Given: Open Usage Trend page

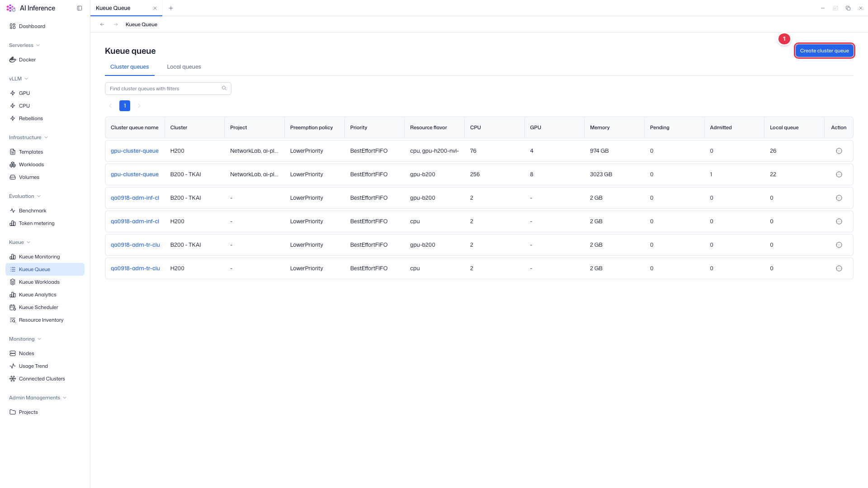Looking at the screenshot, I should click(x=45, y=366).
